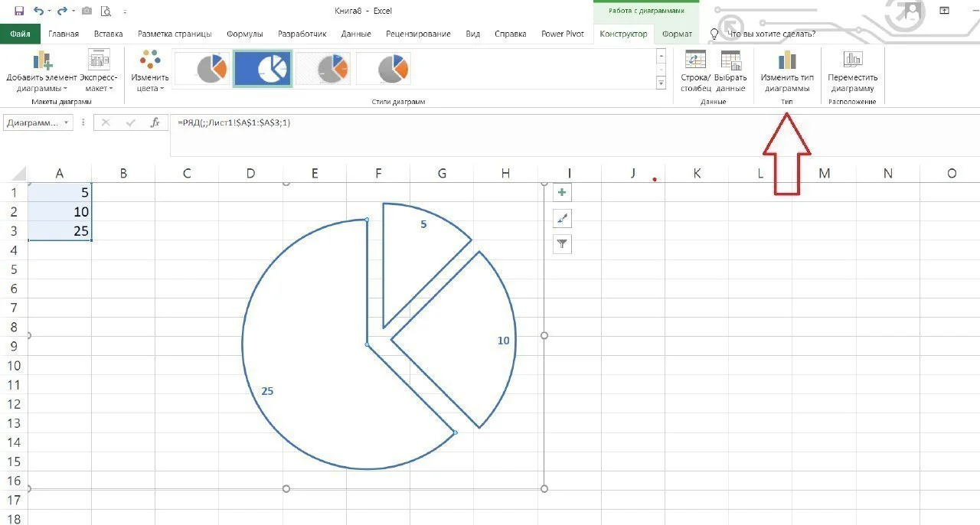Click the Undo arrow in Quick Access Toolbar
980x525 pixels.
[x=38, y=11]
